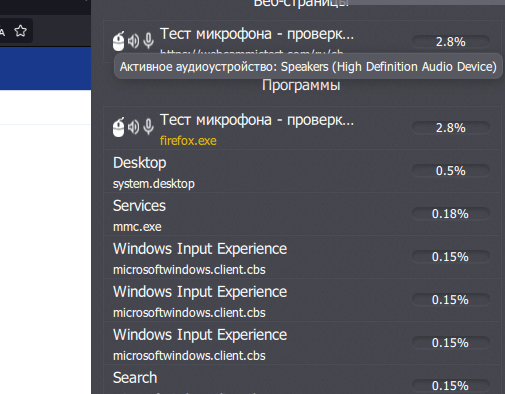The height and width of the screenshot is (394, 505).
Task: Click the 0.5% usage bar for Desktop
Action: [x=451, y=170]
